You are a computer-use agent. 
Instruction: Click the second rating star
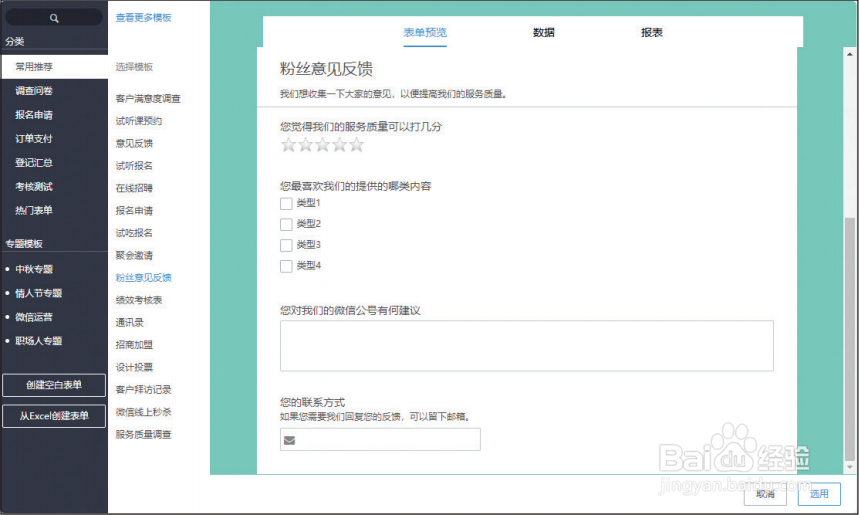(305, 145)
